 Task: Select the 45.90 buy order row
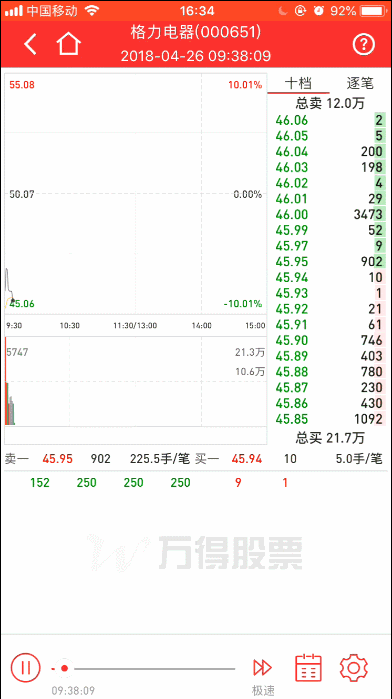click(x=330, y=341)
